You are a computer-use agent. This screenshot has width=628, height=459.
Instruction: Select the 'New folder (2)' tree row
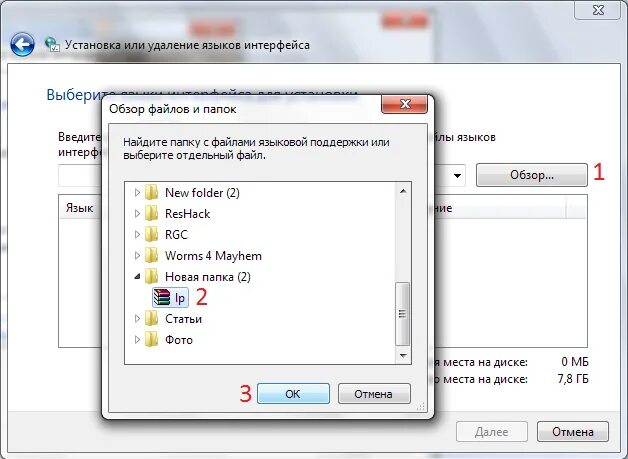pyautogui.click(x=202, y=193)
